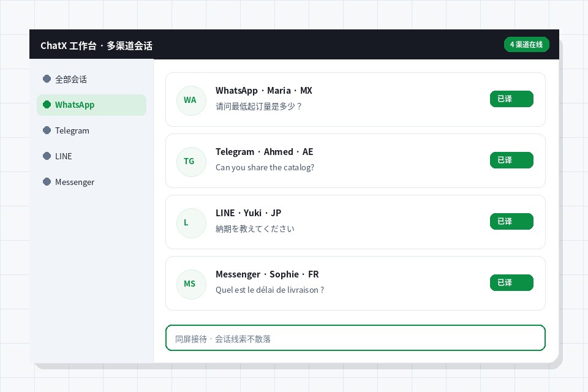Click the green dot beside WhatsApp
This screenshot has width=588, height=392.
[x=47, y=104]
